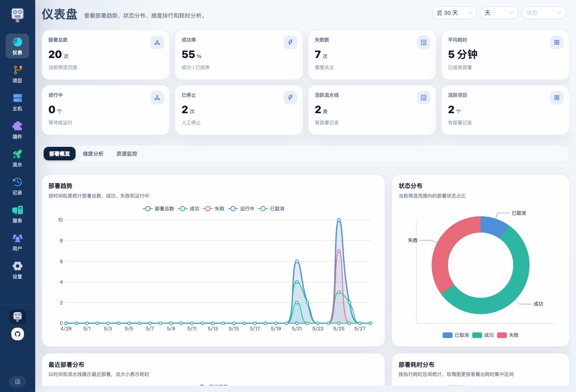Toggle 部署总数 series in trend legend
576x392 pixels.
click(158, 209)
